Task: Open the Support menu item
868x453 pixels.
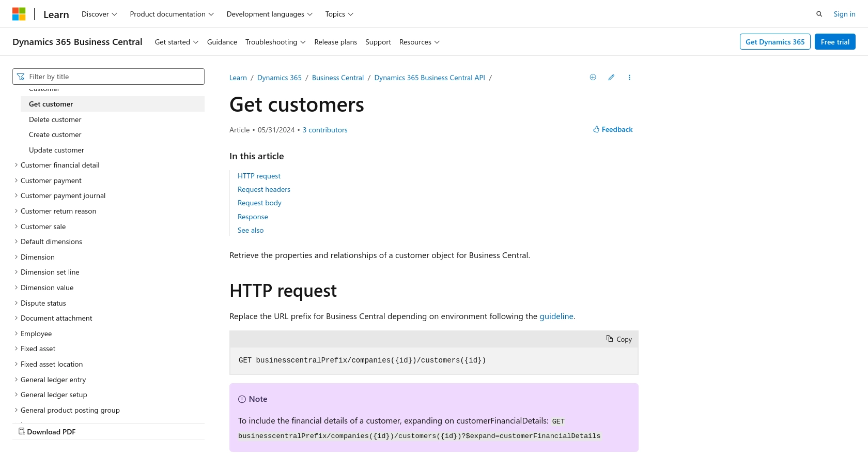Action: (378, 42)
